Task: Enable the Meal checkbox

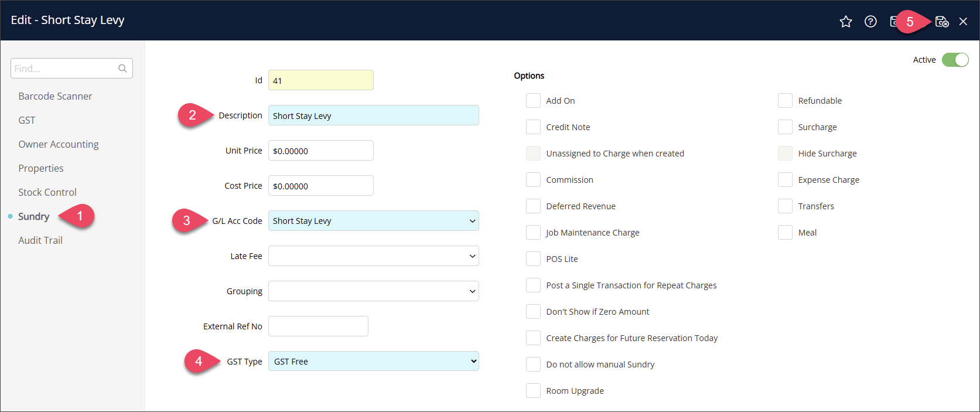Action: point(785,233)
